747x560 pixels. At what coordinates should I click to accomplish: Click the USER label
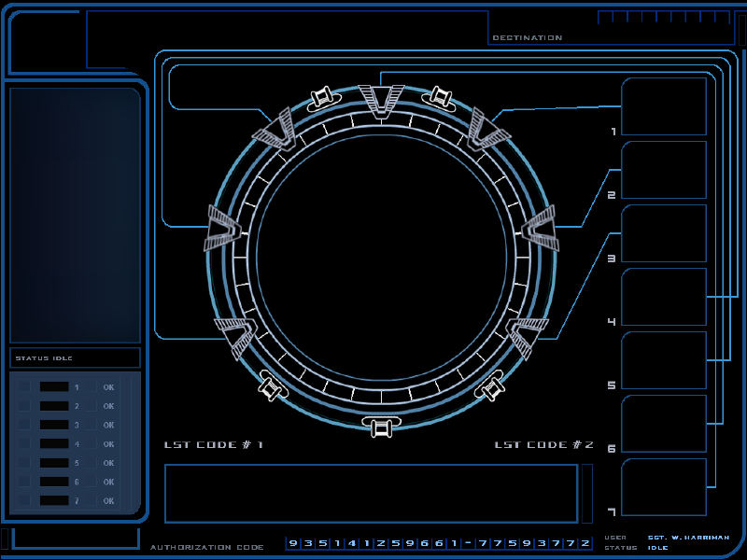[615, 538]
